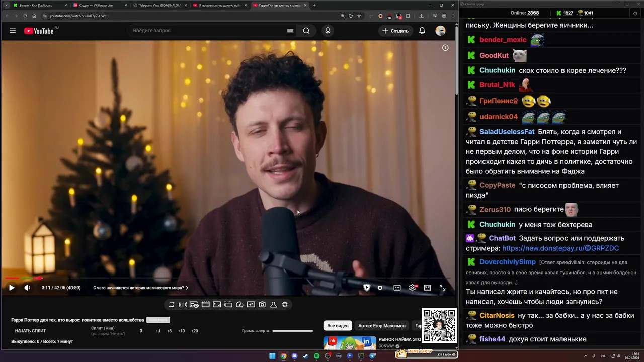Switch to the "Я прошел самую долгую" tab
The width and height of the screenshot is (644, 362).
pos(219,5)
